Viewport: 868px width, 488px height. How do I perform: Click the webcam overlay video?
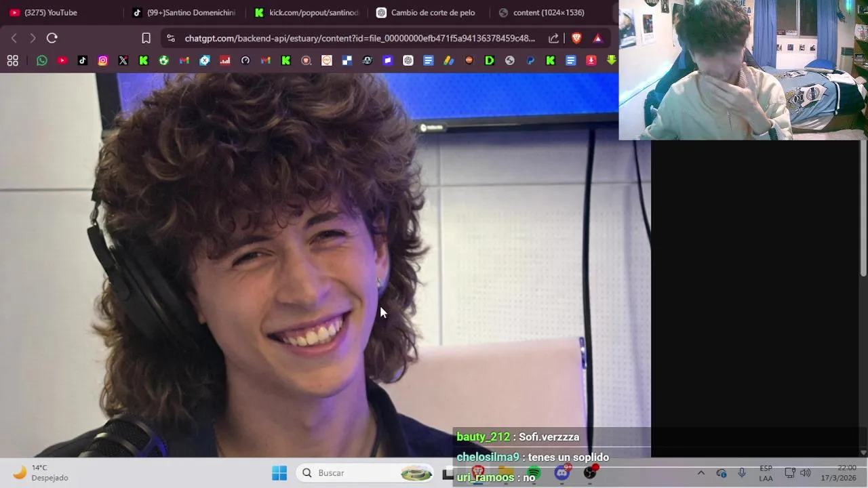[x=743, y=70]
